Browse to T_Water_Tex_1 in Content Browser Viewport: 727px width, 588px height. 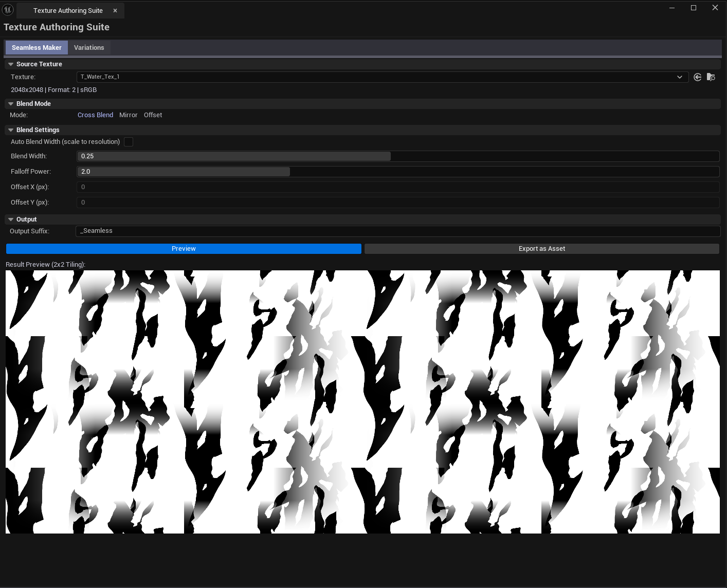(x=711, y=77)
